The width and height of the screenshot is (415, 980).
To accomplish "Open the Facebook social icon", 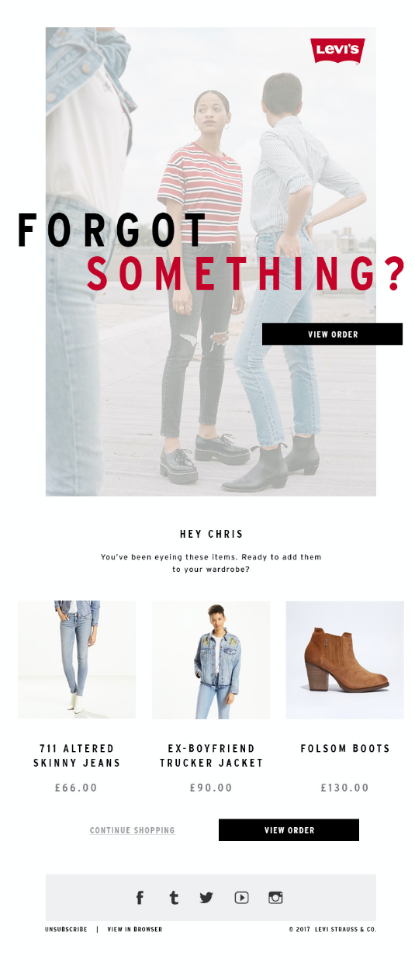I will [140, 898].
